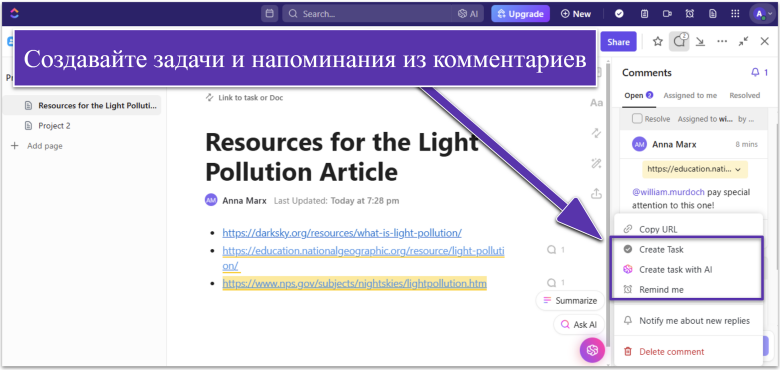Click Anna Marx author name under title
The image size is (780, 370).
click(x=244, y=201)
